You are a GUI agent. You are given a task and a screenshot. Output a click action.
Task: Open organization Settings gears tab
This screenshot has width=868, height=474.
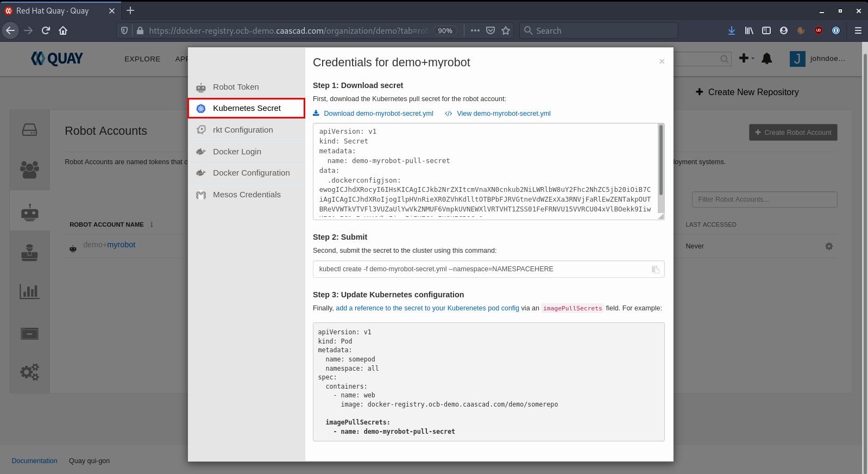click(29, 372)
